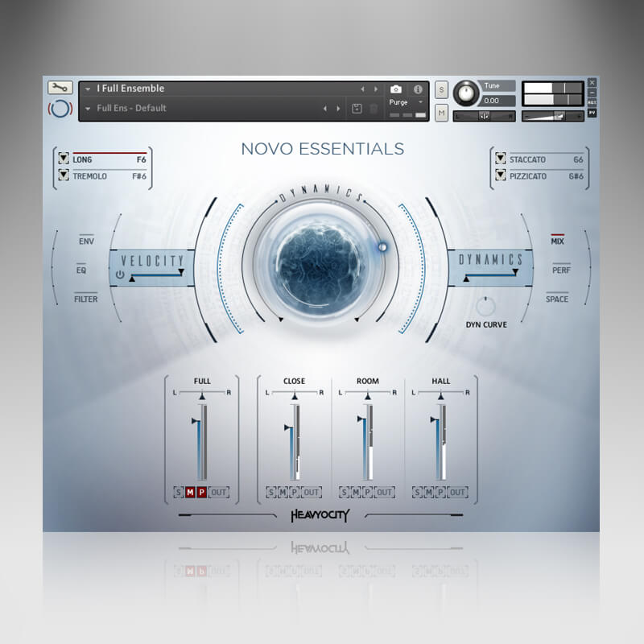Open the instrument info icon
Screen dimensions: 644x644
418,89
